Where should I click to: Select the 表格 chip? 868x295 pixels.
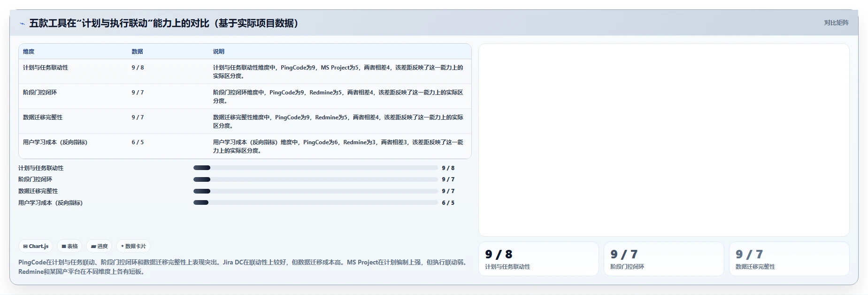69,246
